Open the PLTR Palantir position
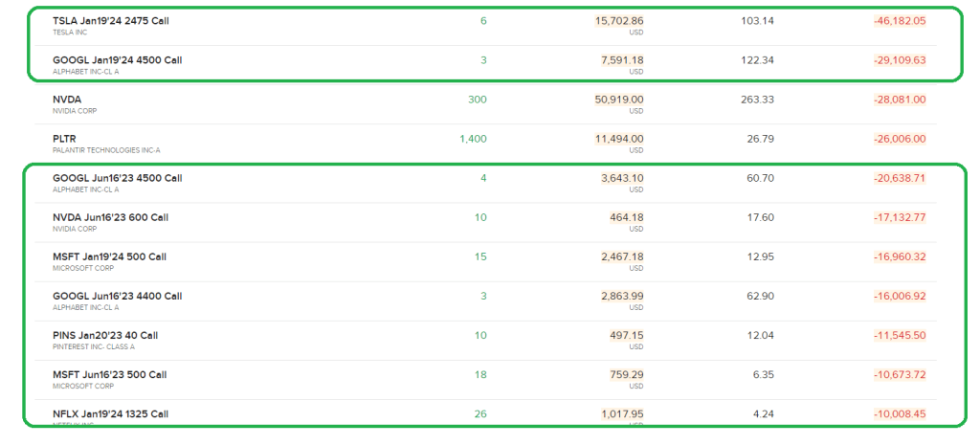Screen dimensions: 980x445 tap(64, 139)
